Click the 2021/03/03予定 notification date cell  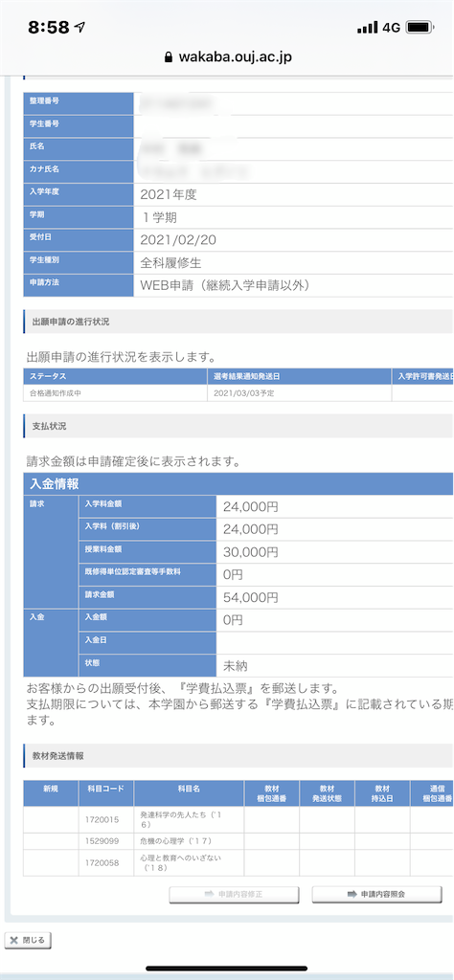(x=299, y=393)
